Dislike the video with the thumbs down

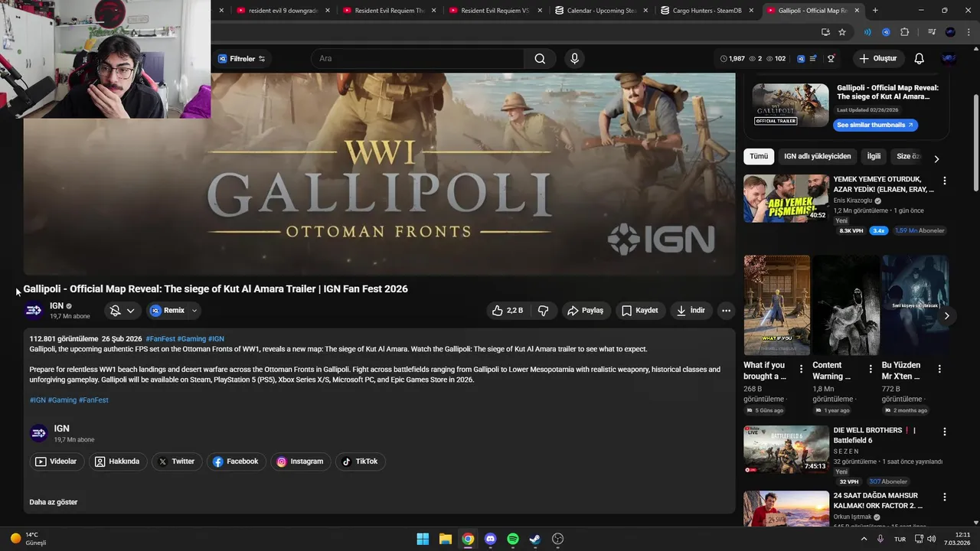pos(544,311)
